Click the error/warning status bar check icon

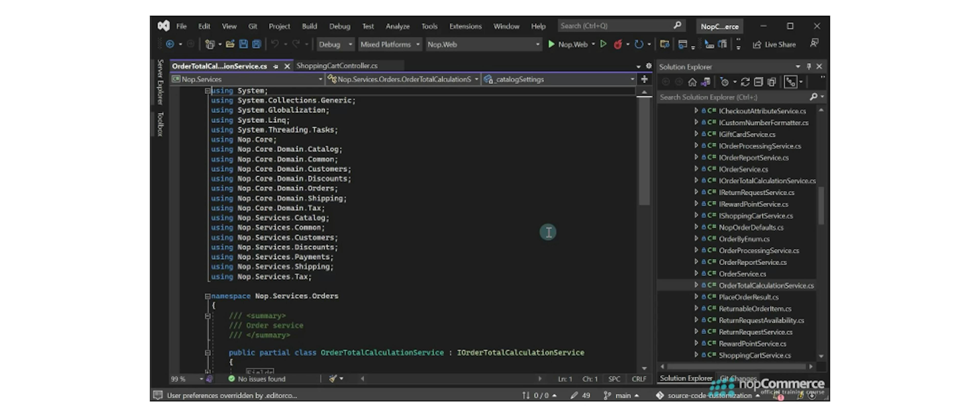point(231,379)
